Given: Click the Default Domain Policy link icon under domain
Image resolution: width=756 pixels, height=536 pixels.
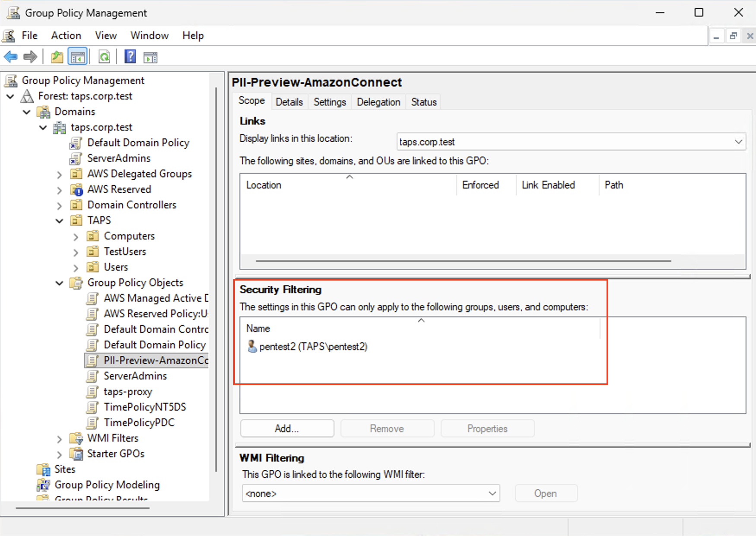Looking at the screenshot, I should pos(76,143).
